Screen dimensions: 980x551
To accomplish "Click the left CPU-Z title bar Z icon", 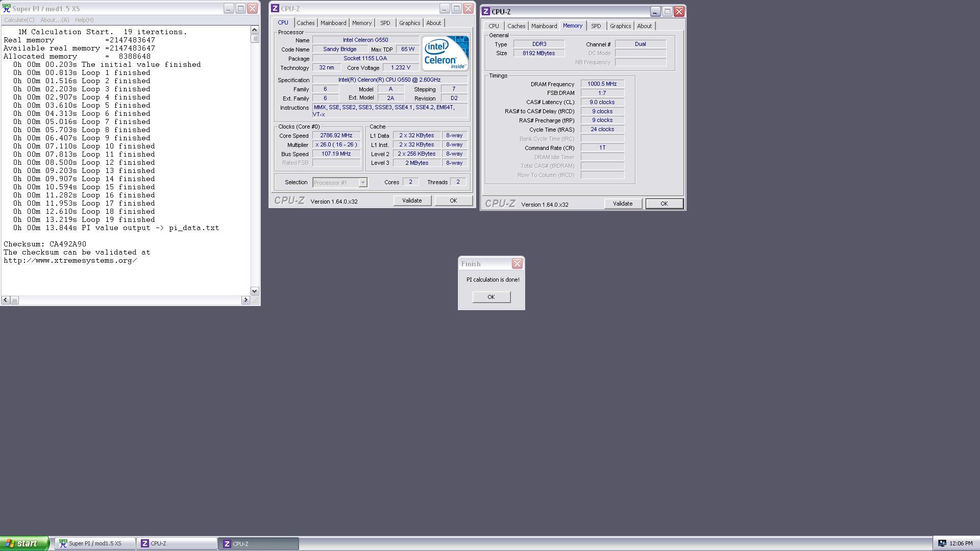I will [275, 8].
